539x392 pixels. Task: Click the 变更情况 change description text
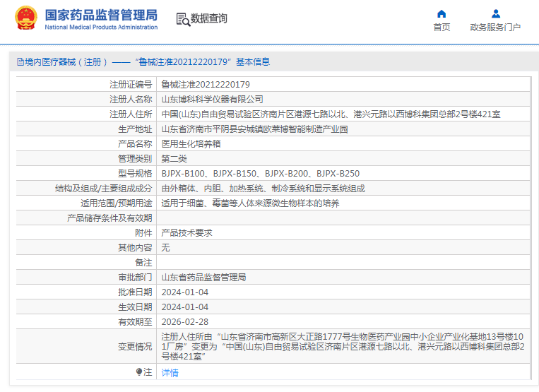click(343, 346)
